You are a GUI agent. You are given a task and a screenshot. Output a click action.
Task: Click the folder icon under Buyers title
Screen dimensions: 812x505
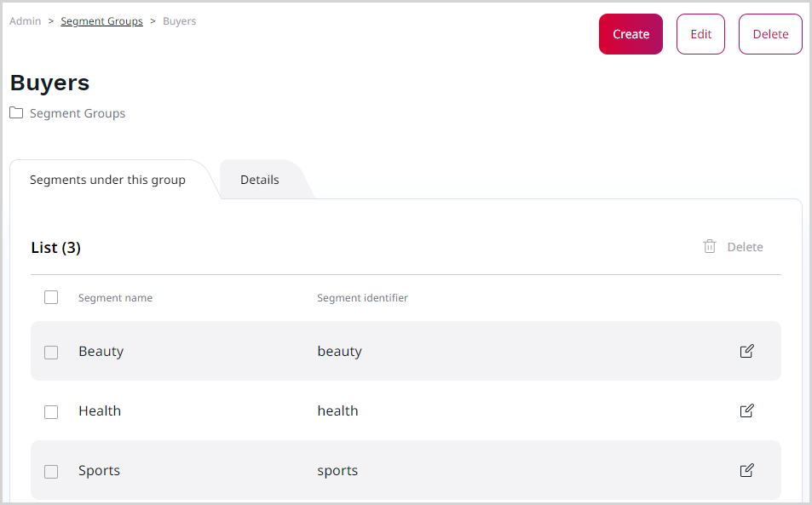click(x=16, y=113)
